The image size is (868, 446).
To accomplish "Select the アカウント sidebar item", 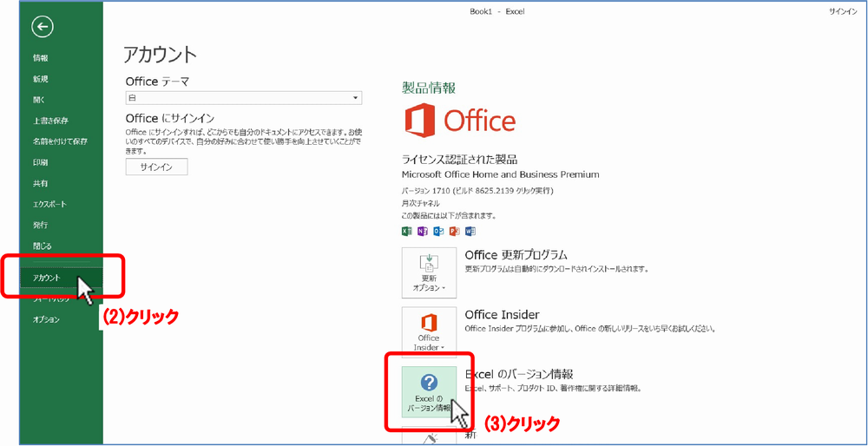I will pos(61,279).
